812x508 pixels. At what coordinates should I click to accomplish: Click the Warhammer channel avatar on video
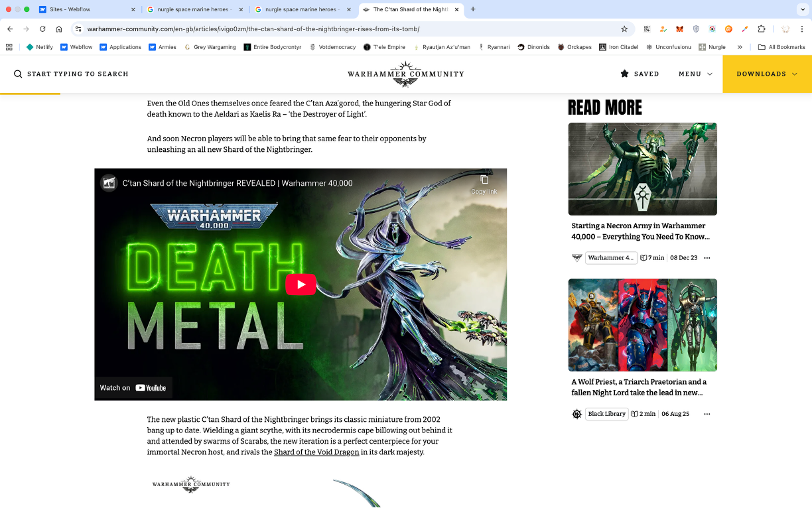109,183
